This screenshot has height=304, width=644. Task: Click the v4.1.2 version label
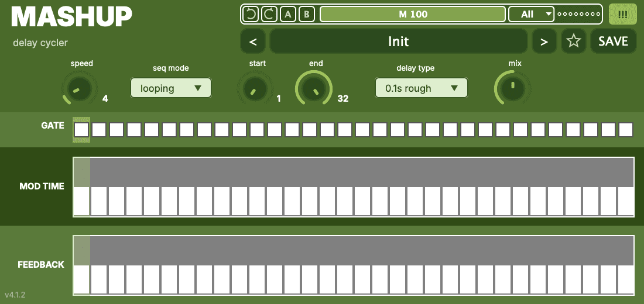click(x=15, y=295)
